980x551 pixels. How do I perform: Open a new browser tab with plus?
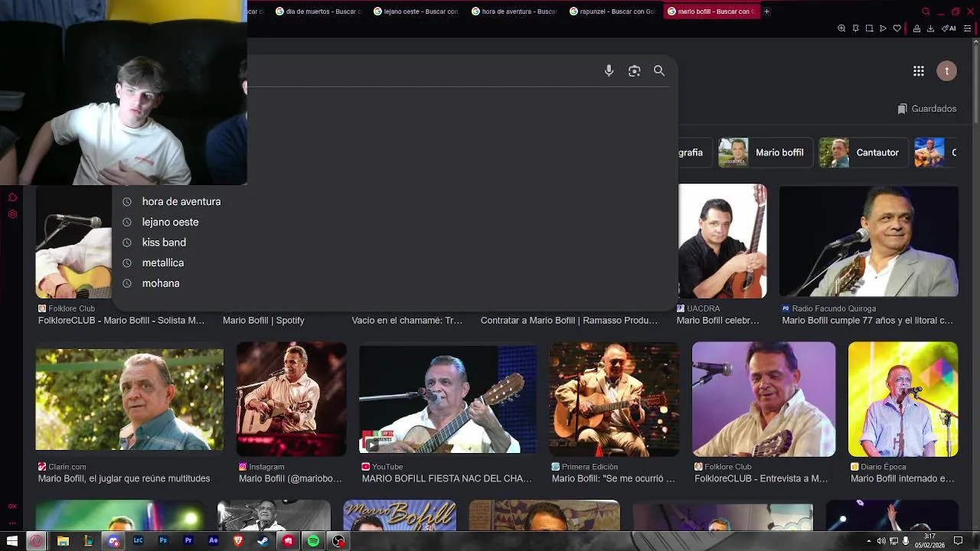pos(766,11)
